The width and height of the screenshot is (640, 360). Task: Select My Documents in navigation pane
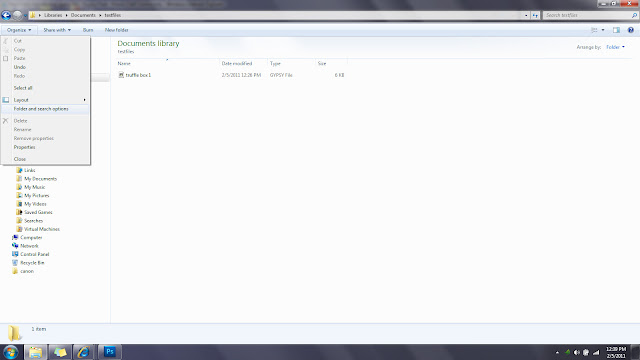(40, 179)
